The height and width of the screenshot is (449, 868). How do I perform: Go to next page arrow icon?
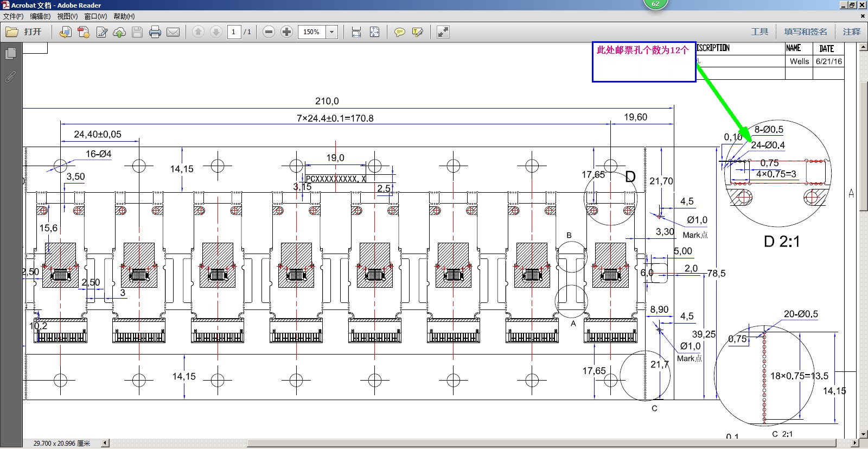pos(216,32)
